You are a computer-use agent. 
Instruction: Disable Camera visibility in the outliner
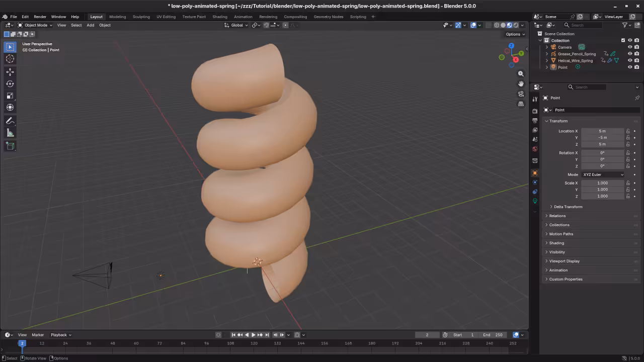tap(630, 47)
